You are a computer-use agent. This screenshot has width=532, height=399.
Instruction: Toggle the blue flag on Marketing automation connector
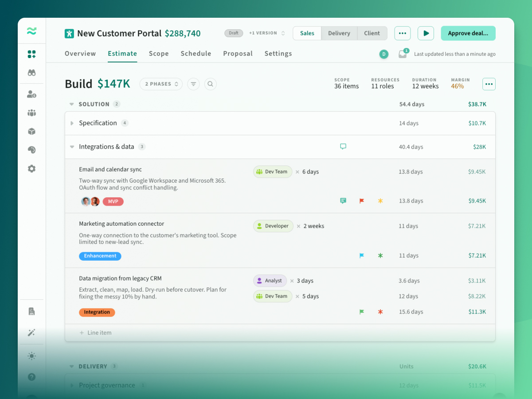pyautogui.click(x=362, y=255)
